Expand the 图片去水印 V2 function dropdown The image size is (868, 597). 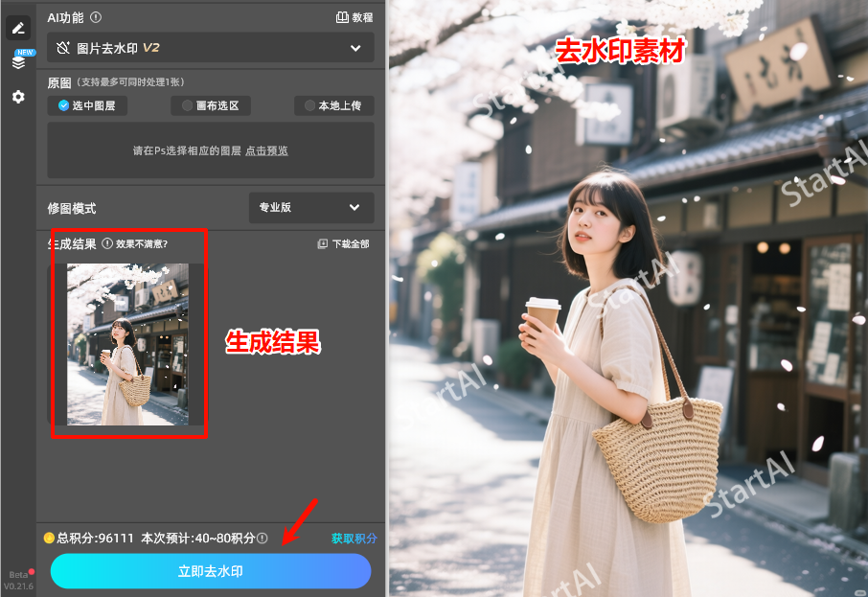(211, 48)
